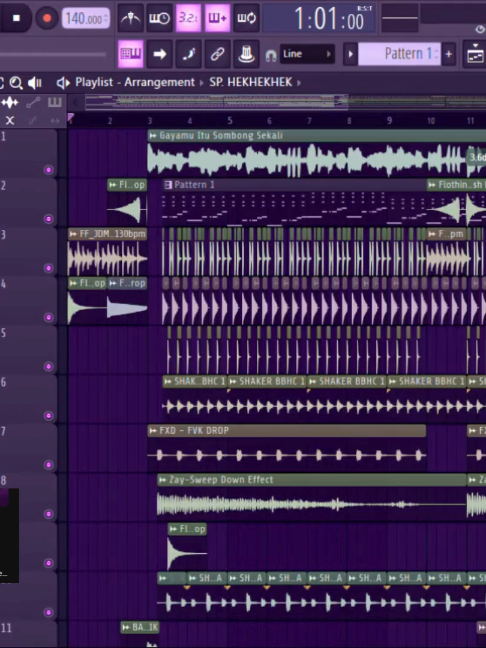Viewport: 486px width, 648px height.
Task: Click the 140.000 tempo field
Action: coord(86,19)
